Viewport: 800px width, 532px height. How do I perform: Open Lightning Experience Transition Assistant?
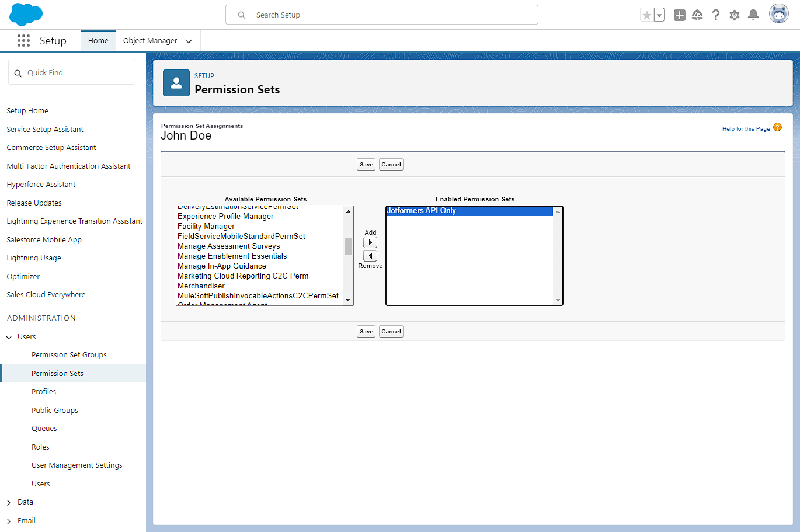point(74,221)
